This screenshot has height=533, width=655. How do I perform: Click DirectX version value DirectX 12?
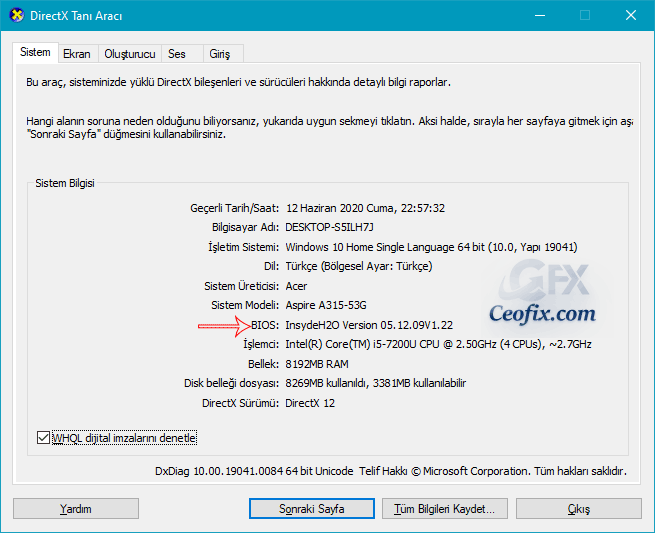(x=310, y=403)
